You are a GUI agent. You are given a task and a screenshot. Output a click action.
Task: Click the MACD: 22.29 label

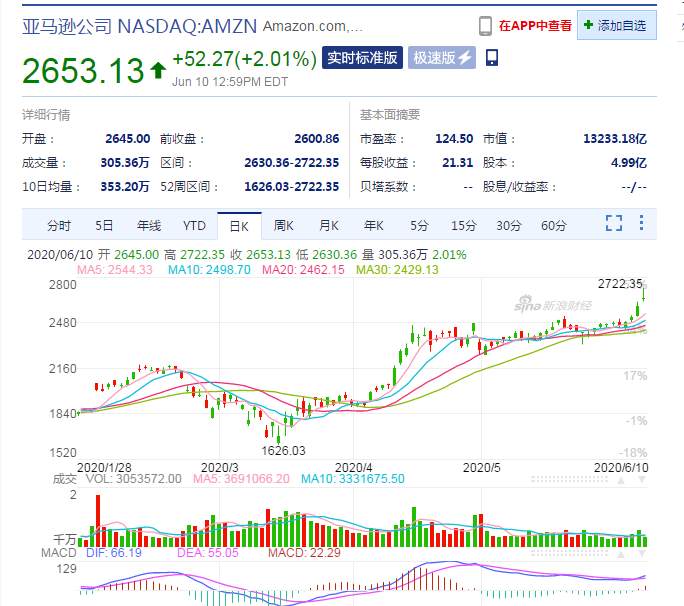pos(304,553)
